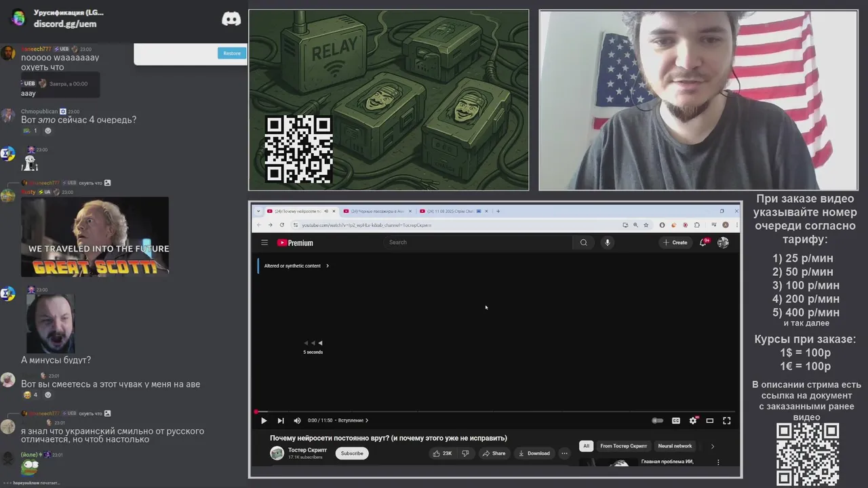
Task: Open the Chrome extensions puzzle icon
Action: click(697, 225)
